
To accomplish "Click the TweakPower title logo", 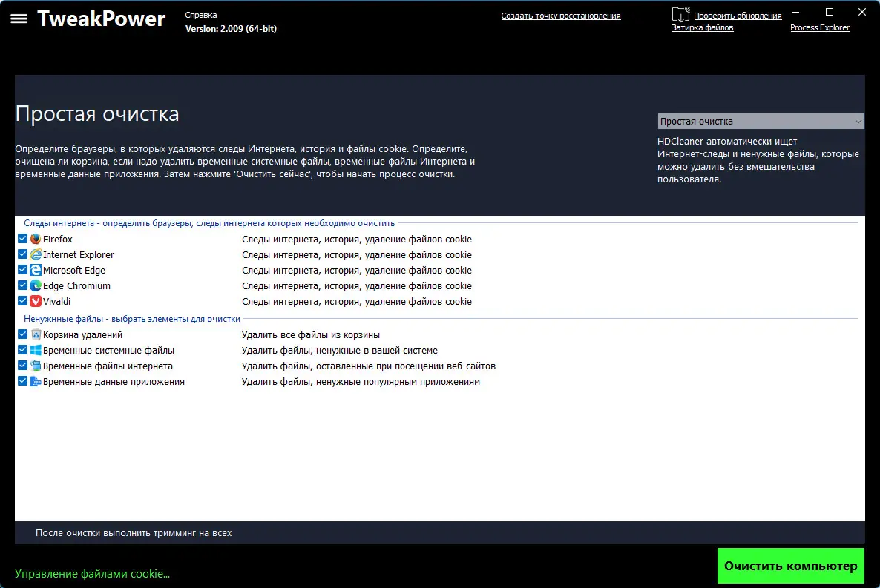I will pos(102,19).
